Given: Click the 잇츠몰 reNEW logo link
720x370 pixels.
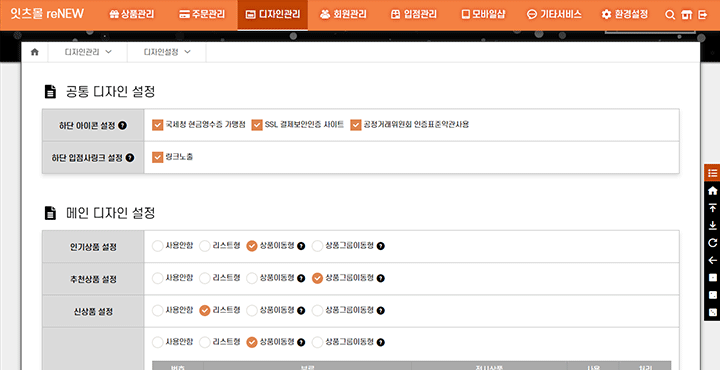Looking at the screenshot, I should [47, 14].
